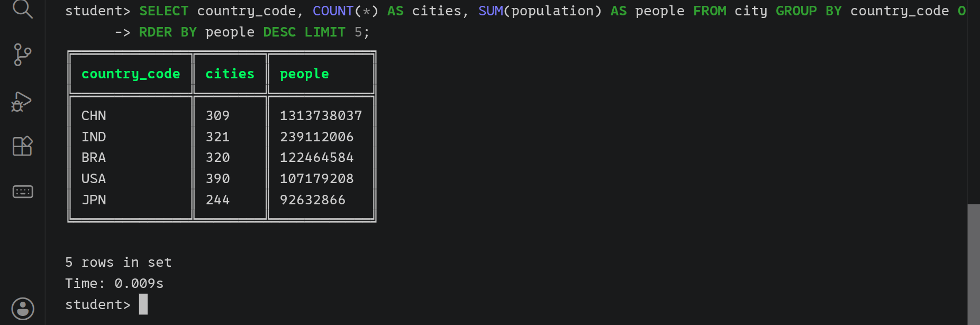Image resolution: width=980 pixels, height=325 pixels.
Task: Open the Extensions view
Action: pyautogui.click(x=23, y=146)
